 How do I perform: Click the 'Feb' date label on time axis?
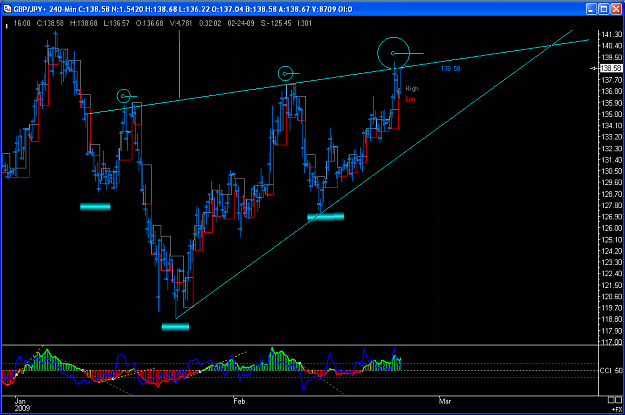tap(239, 401)
